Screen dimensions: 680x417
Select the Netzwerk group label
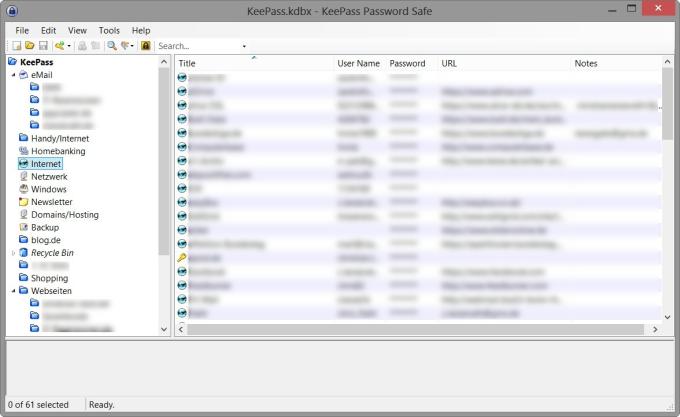click(x=49, y=176)
